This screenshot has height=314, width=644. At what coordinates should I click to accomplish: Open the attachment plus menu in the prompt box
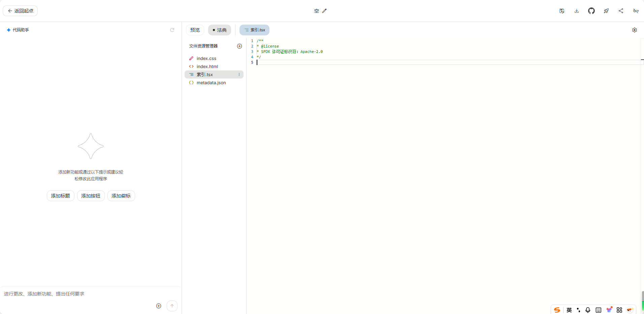(x=159, y=306)
